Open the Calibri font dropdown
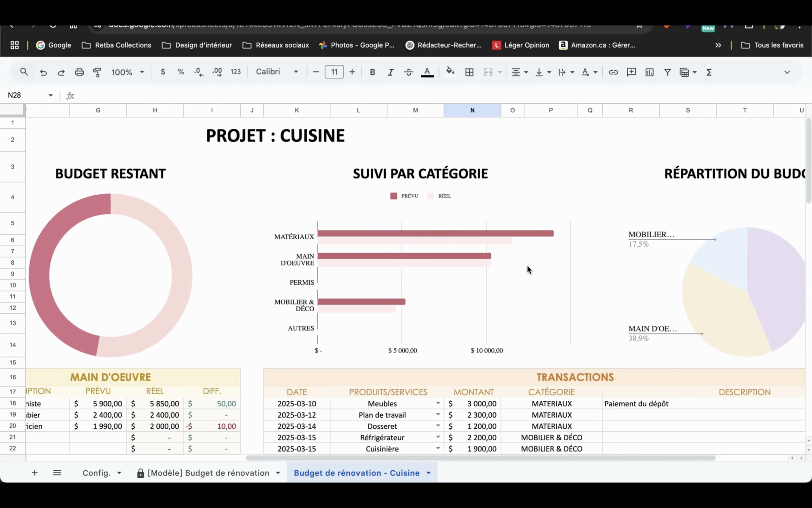The height and width of the screenshot is (508, 812). 277,72
